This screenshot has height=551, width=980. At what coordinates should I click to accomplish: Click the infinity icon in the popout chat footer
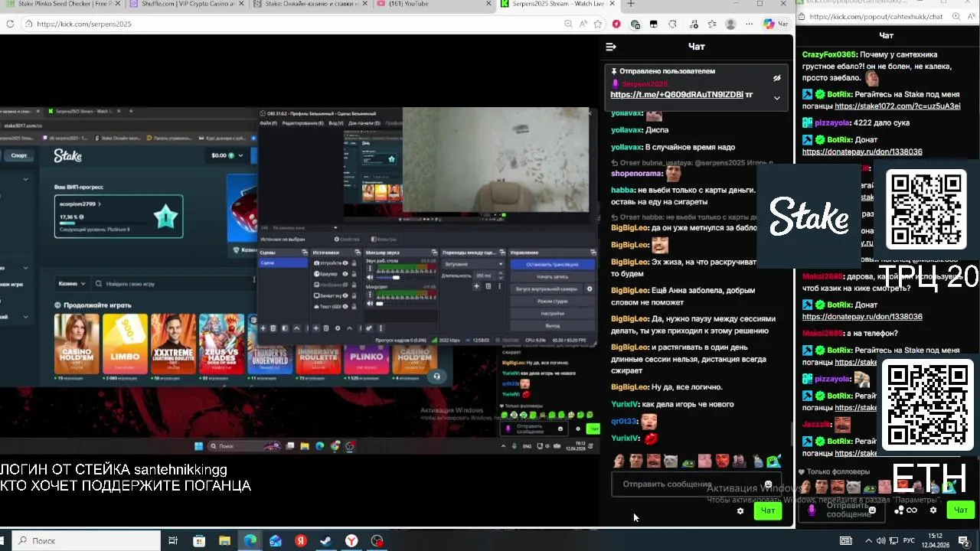912,510
